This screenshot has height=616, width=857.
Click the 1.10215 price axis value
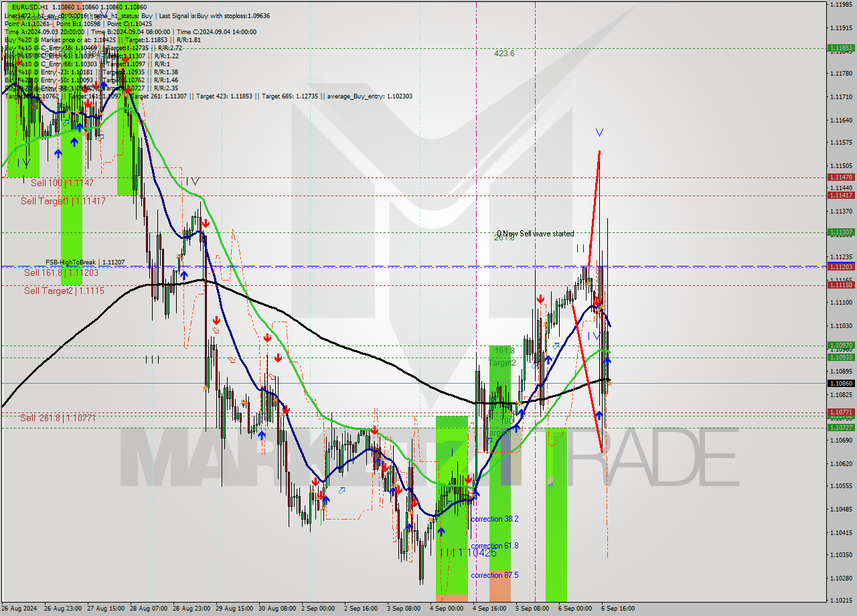[841, 601]
